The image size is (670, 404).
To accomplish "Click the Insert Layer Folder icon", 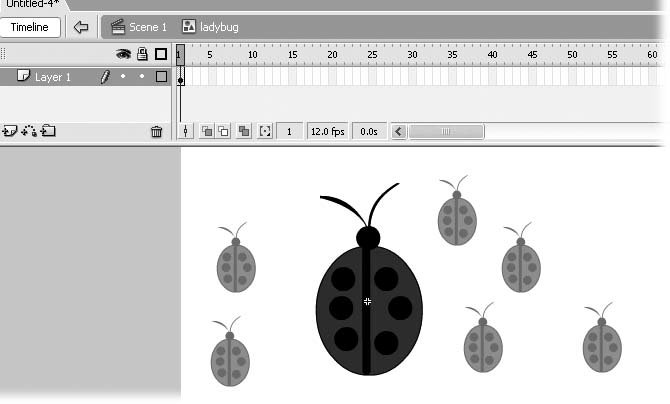I will 47,131.
